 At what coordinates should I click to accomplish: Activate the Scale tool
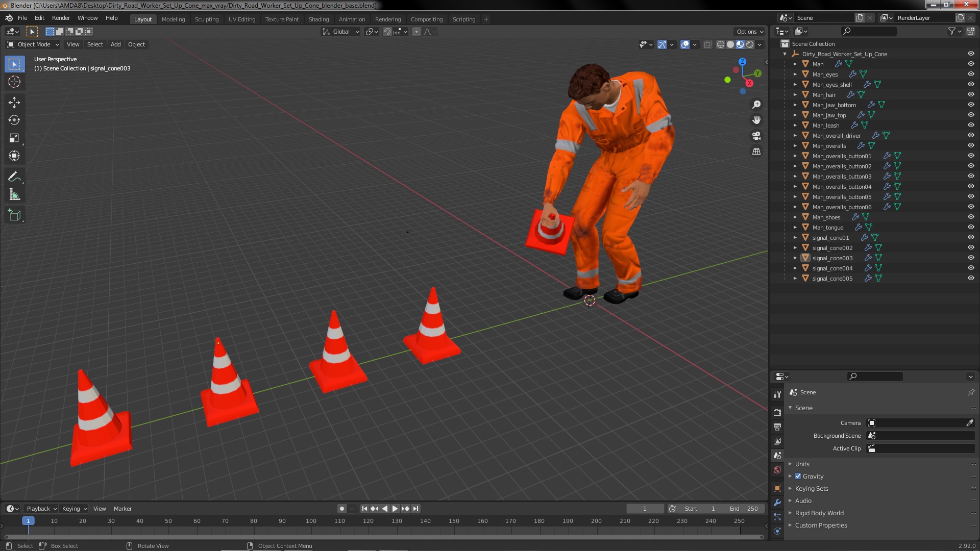14,138
